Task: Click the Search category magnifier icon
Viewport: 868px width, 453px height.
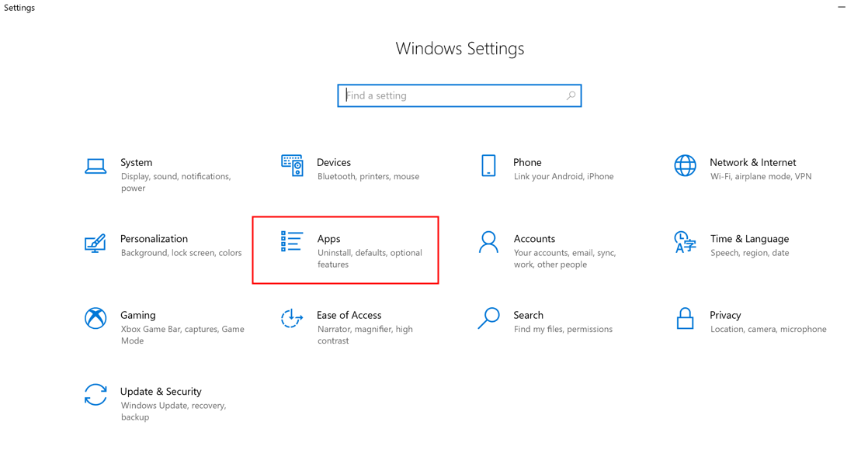Action: coord(488,318)
